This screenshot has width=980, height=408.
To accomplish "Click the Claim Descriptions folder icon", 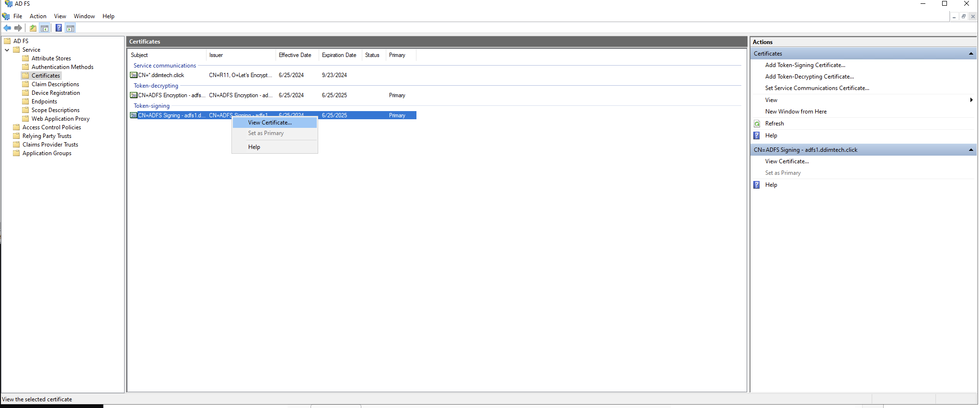I will [x=25, y=84].
